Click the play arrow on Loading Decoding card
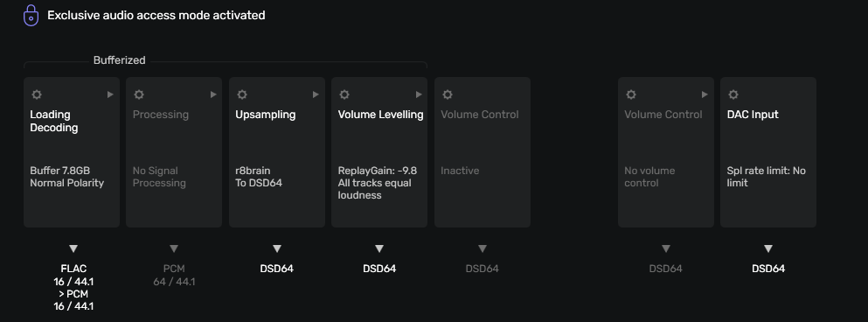The height and width of the screenshot is (322, 868). [110, 94]
